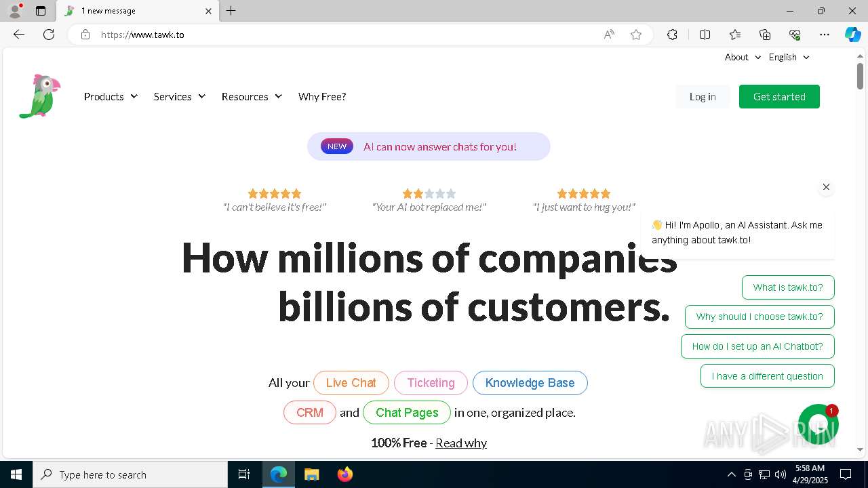Show hidden tray icons chevron
The image size is (868, 488).
(731, 474)
